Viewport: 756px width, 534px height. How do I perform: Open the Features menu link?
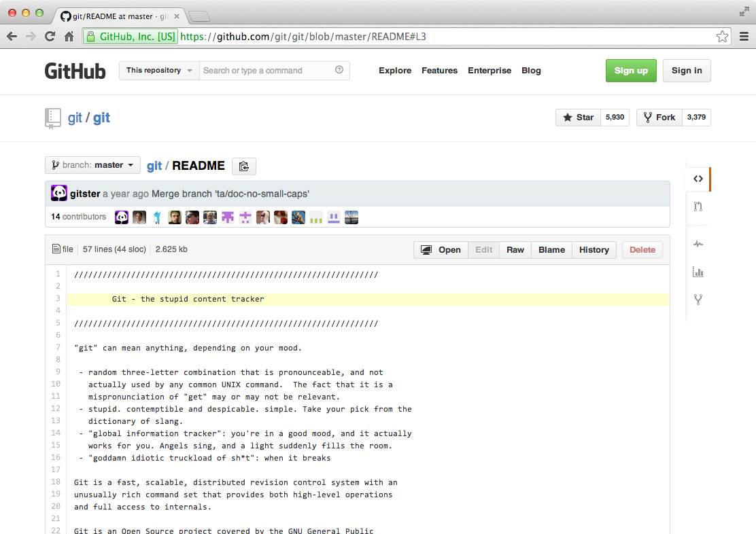coord(439,71)
